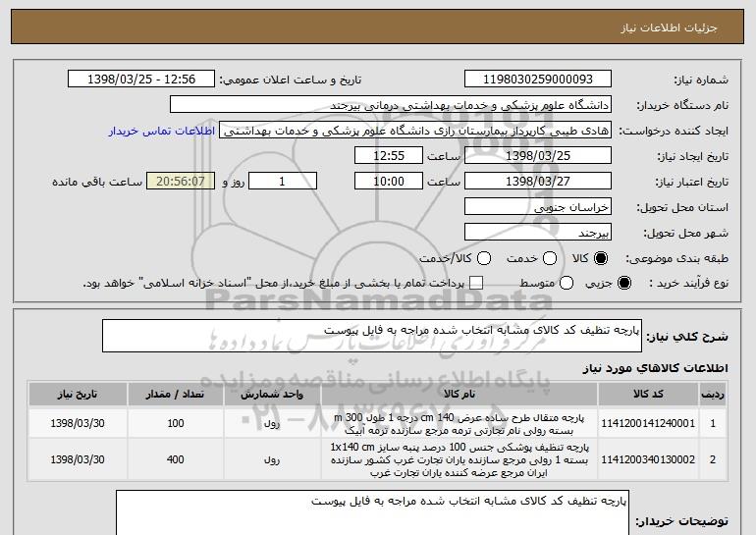
Task: Click quantity cell 100
Action: pyautogui.click(x=175, y=423)
